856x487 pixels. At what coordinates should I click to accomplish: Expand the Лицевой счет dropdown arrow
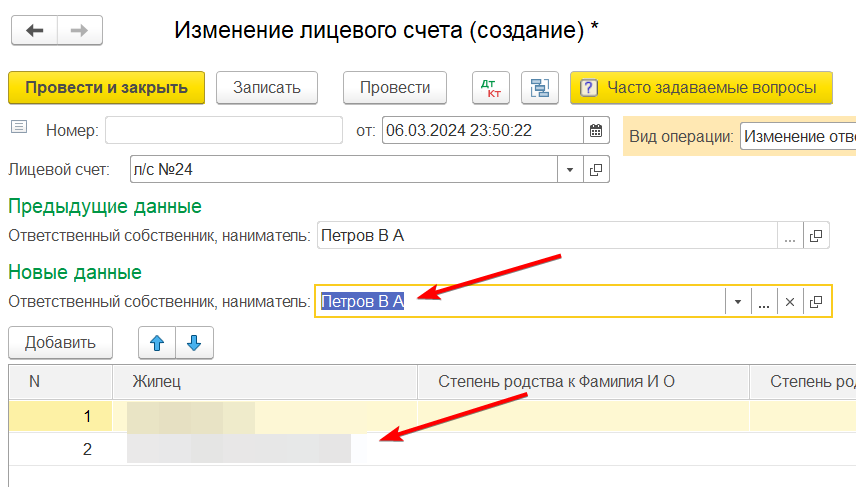570,169
